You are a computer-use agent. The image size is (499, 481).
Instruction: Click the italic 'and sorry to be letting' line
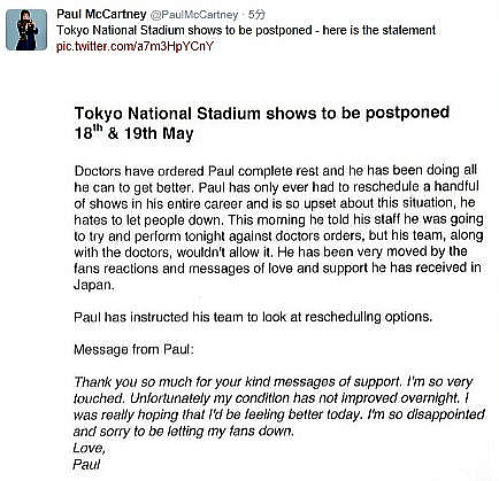184,431
